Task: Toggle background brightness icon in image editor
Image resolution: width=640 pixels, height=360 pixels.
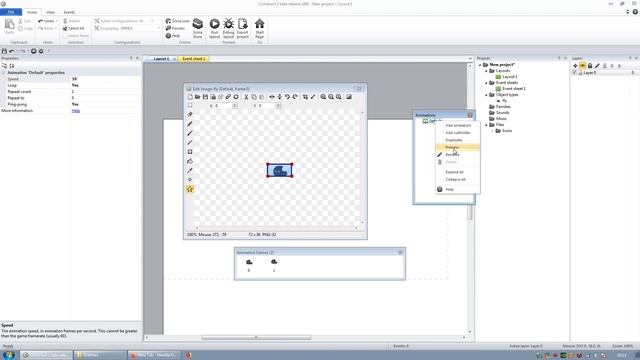Action: click(x=349, y=97)
